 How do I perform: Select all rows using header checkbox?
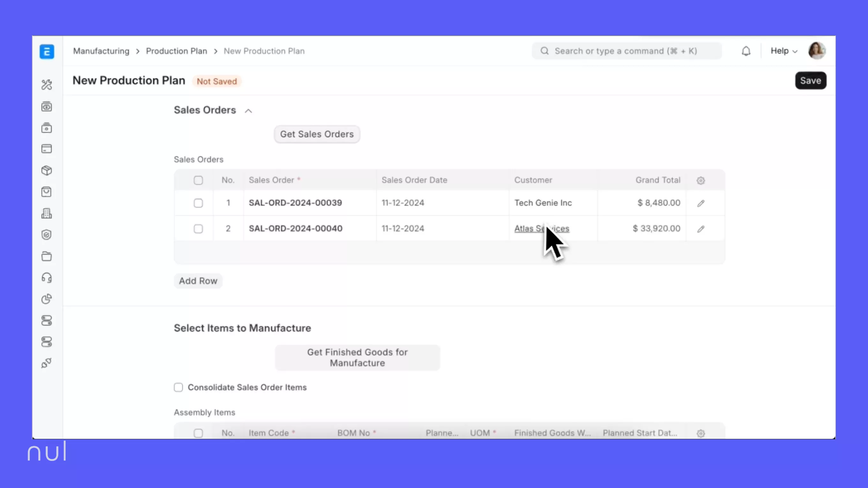(x=198, y=180)
